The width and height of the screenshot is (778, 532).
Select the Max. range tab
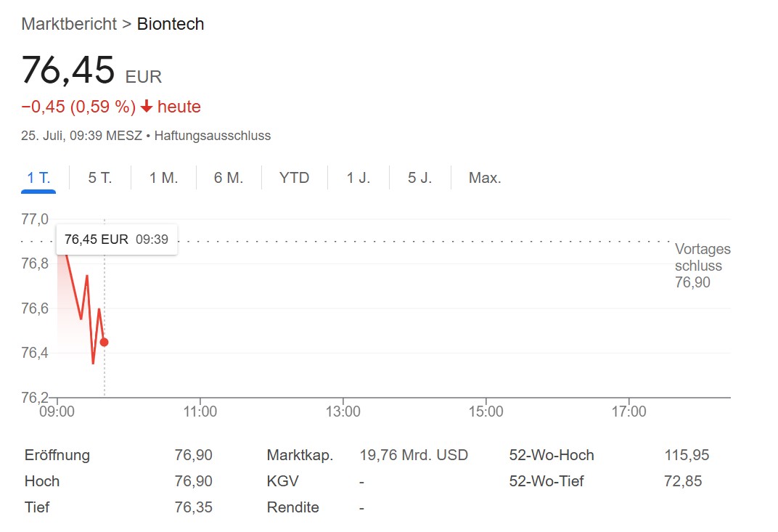[485, 178]
